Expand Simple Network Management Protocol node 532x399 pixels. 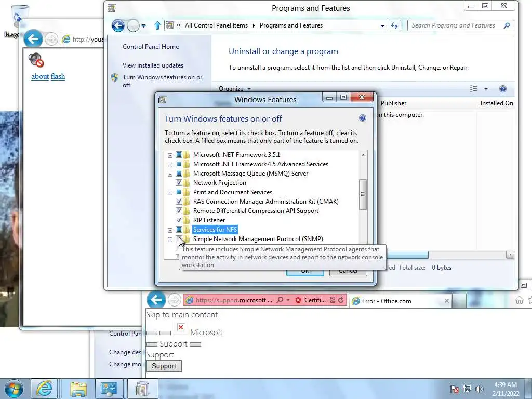click(170, 240)
